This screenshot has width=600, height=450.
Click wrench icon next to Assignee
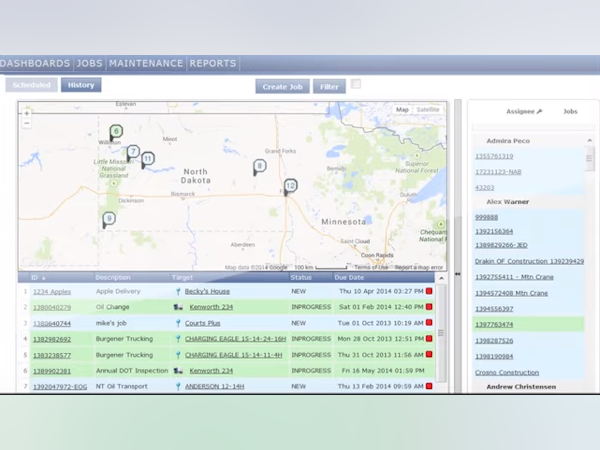click(x=540, y=111)
